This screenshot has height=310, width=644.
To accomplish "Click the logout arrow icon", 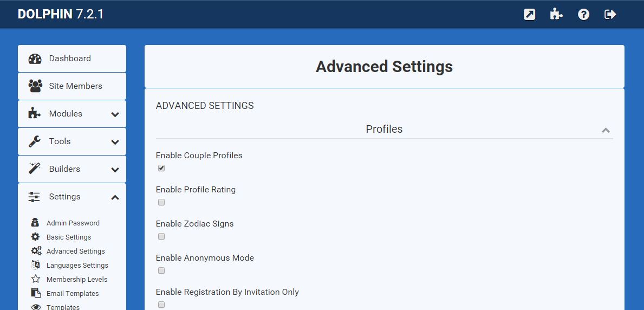I will [610, 15].
